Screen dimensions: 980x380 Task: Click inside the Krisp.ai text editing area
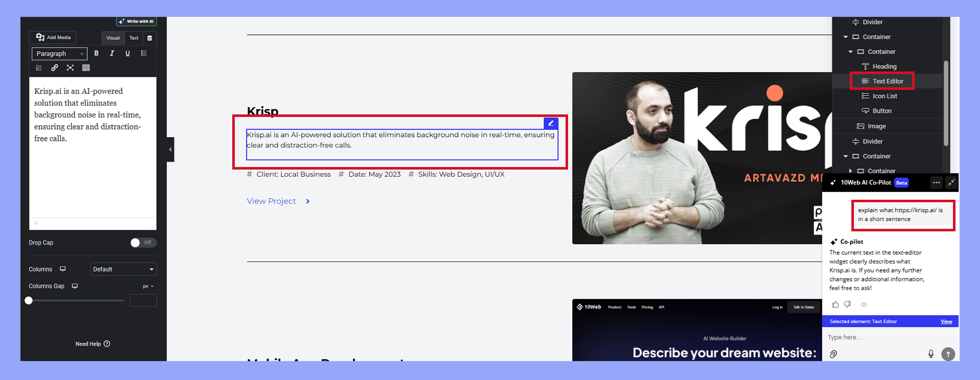coord(93,147)
